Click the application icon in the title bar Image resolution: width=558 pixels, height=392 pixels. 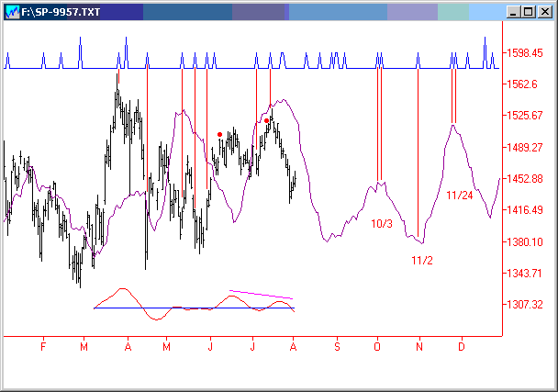12,12
